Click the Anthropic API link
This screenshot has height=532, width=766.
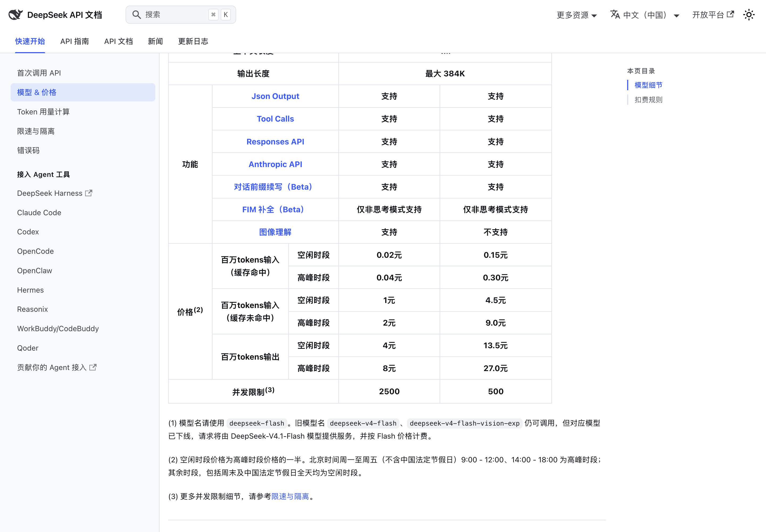275,164
